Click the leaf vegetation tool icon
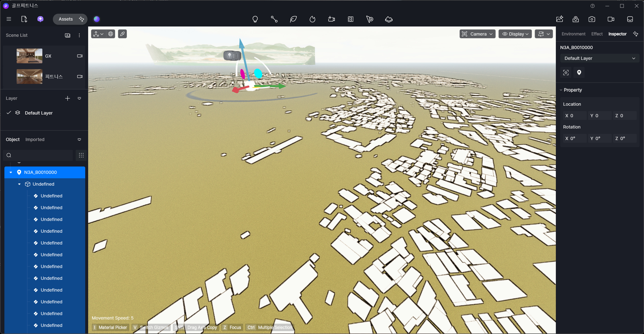The width and height of the screenshot is (644, 334). (293, 19)
